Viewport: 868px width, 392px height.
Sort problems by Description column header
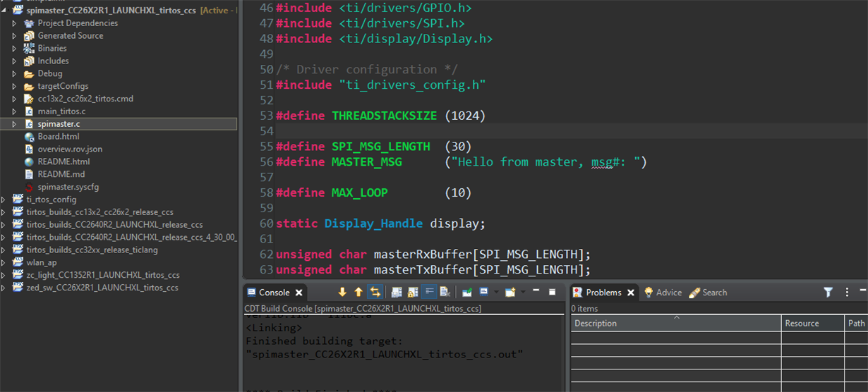[x=676, y=323]
